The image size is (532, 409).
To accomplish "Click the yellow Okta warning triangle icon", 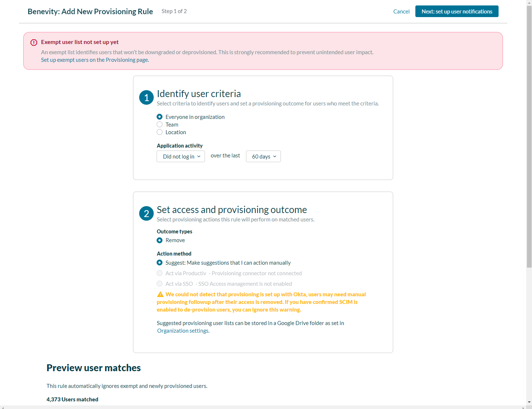I will tap(160, 294).
